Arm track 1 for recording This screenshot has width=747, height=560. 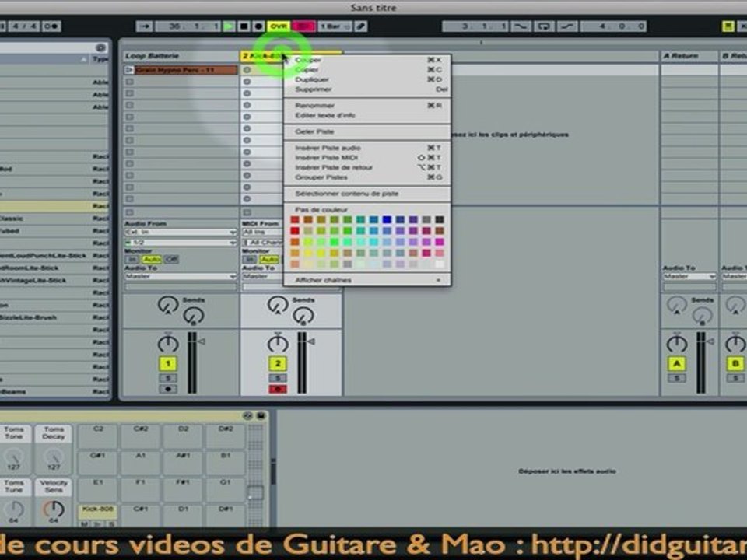tap(168, 389)
